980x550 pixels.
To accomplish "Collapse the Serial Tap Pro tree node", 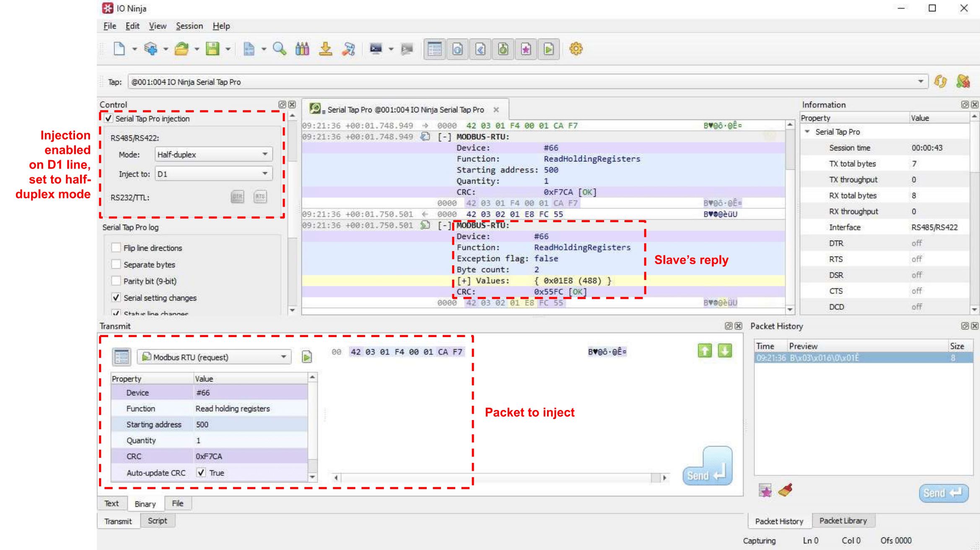I will (x=807, y=132).
